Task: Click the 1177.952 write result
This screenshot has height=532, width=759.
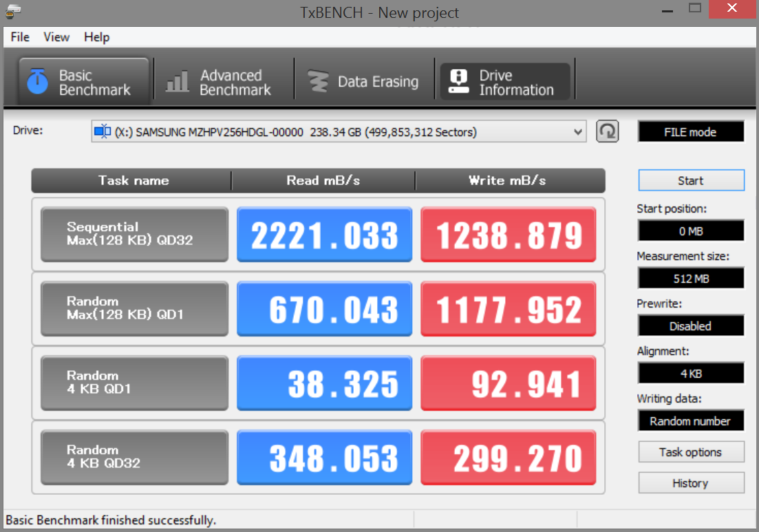Action: [509, 308]
